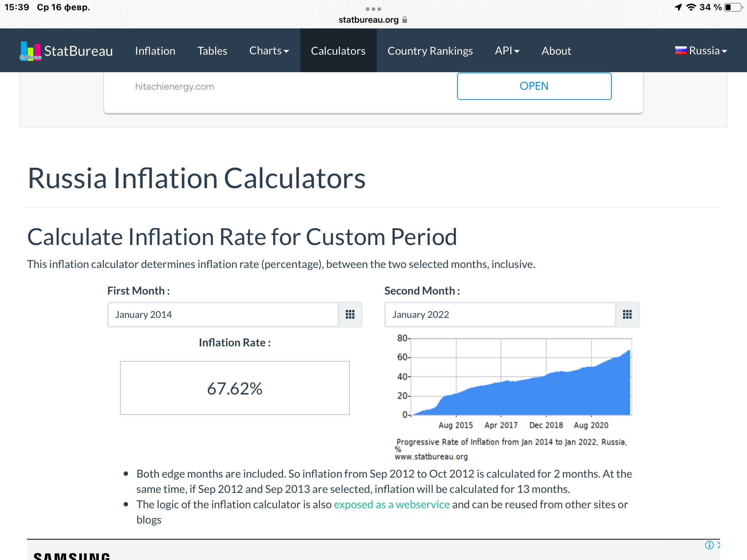Viewport: 747px width, 560px height.
Task: Open the Russia country selector dropdown
Action: 701,51
